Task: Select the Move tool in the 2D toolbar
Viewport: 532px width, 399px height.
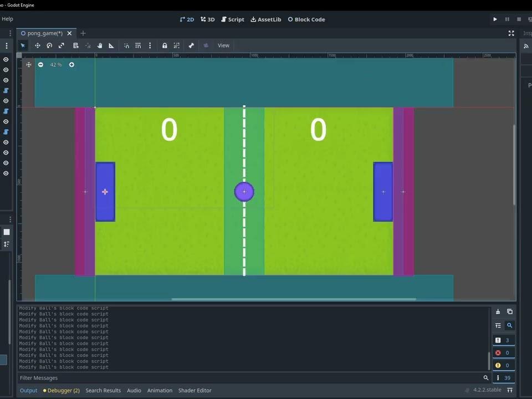Action: pyautogui.click(x=37, y=45)
